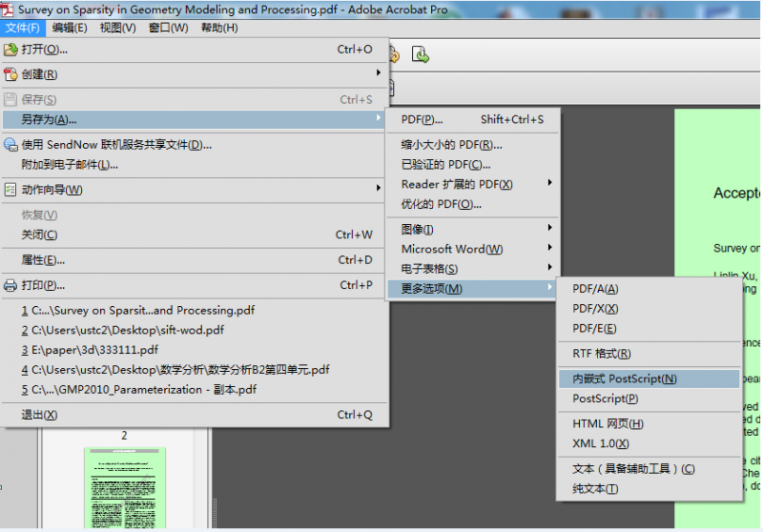Choose 缩小大小的 PDF(R)...

(472, 145)
